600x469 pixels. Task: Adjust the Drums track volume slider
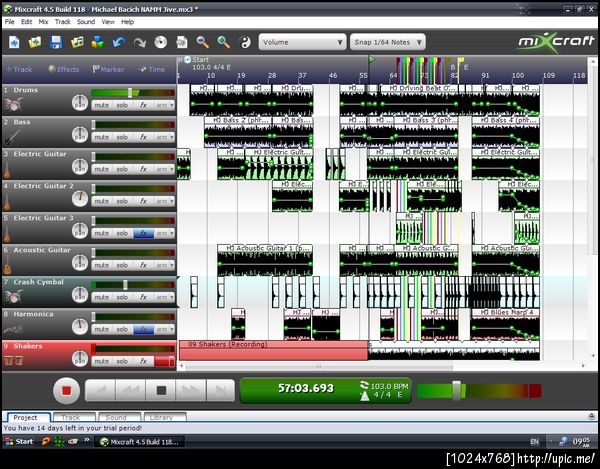[130, 93]
